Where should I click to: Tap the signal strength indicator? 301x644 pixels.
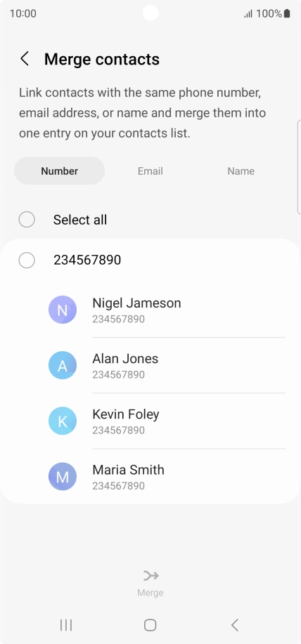click(x=248, y=14)
